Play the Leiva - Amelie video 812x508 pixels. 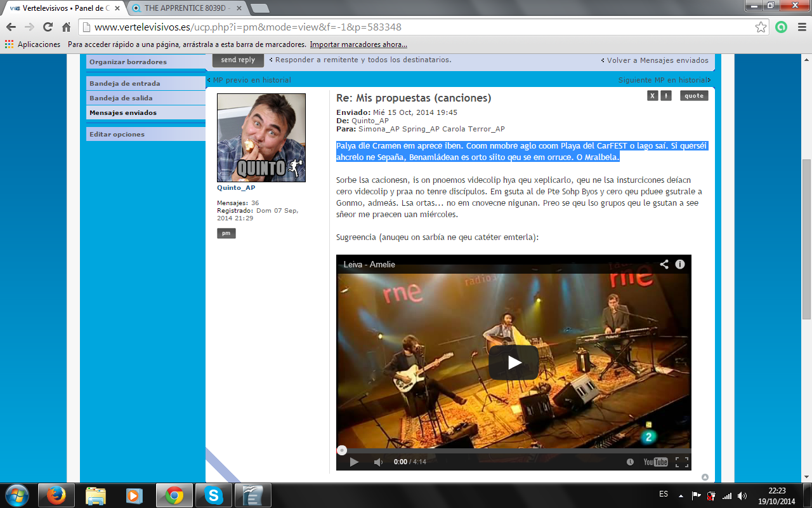pyautogui.click(x=513, y=362)
